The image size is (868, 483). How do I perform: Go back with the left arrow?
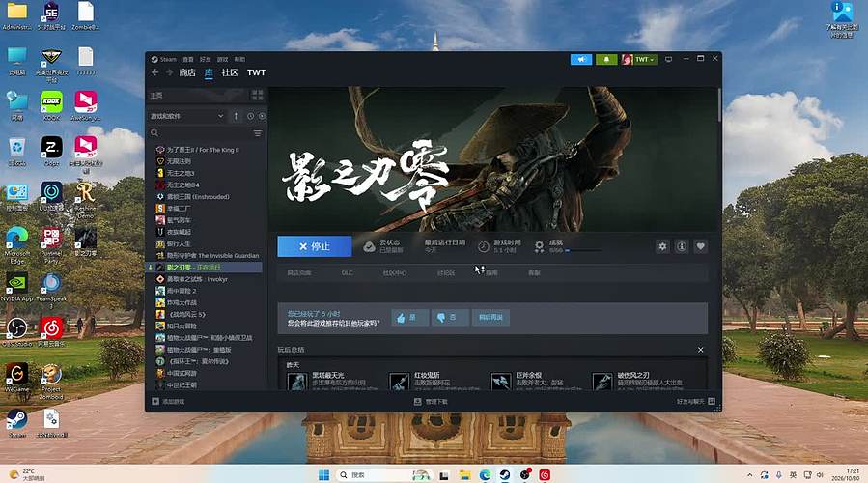tap(155, 72)
